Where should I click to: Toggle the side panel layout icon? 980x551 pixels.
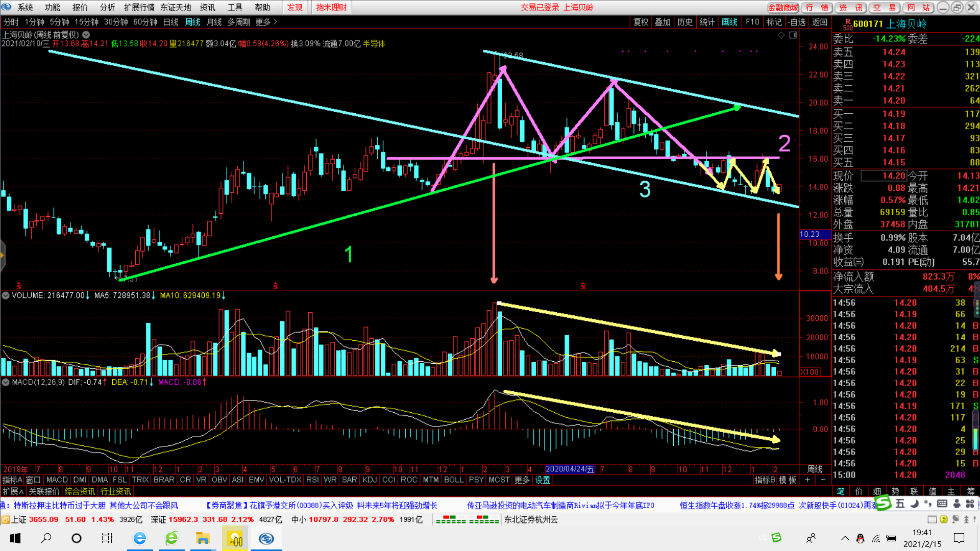pos(793,35)
